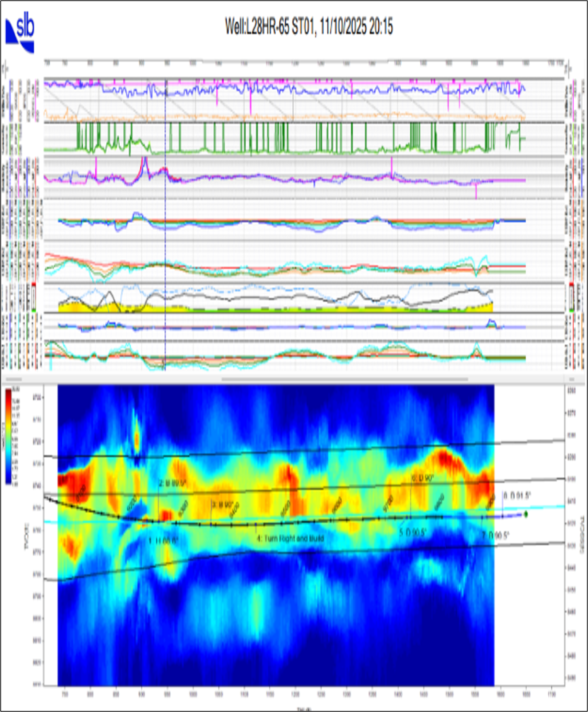Click the well title text L28HR-65 ST01
Viewport: 588px width, 712px height.
[309, 26]
